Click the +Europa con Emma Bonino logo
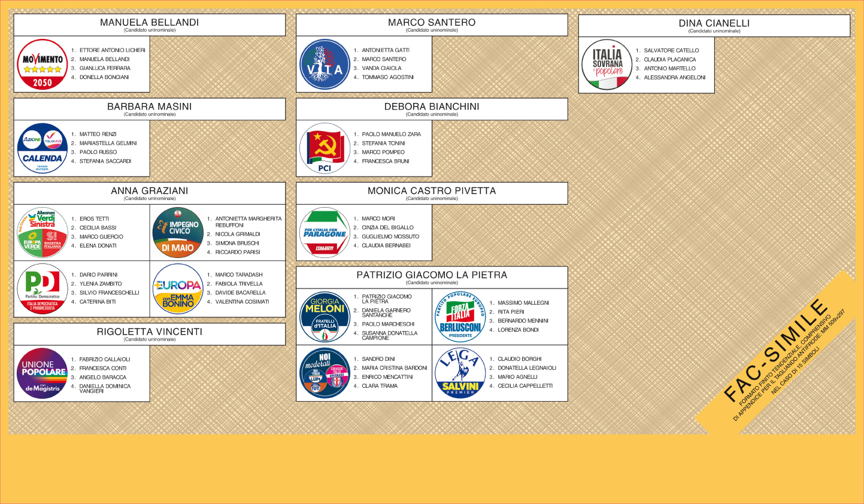 178,289
